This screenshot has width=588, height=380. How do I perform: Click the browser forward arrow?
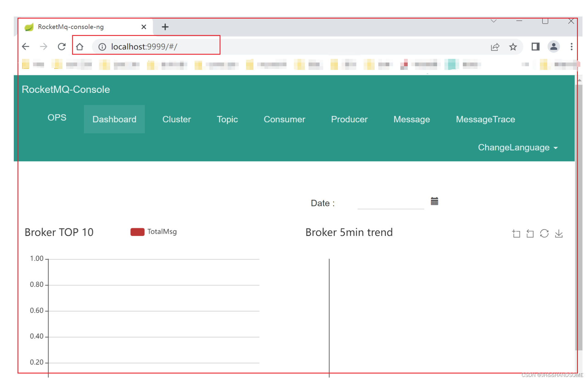44,47
